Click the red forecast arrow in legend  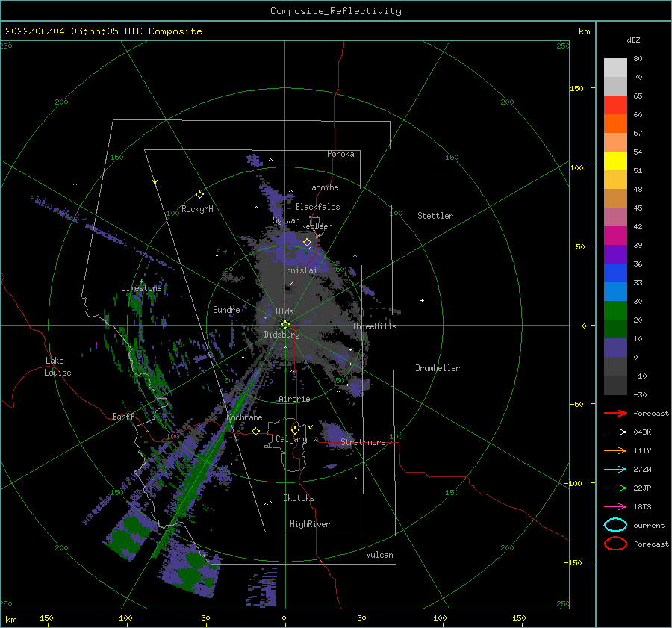(x=615, y=413)
